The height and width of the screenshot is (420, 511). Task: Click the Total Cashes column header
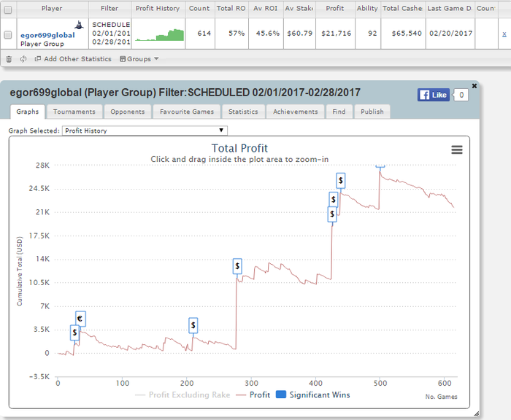tap(402, 9)
